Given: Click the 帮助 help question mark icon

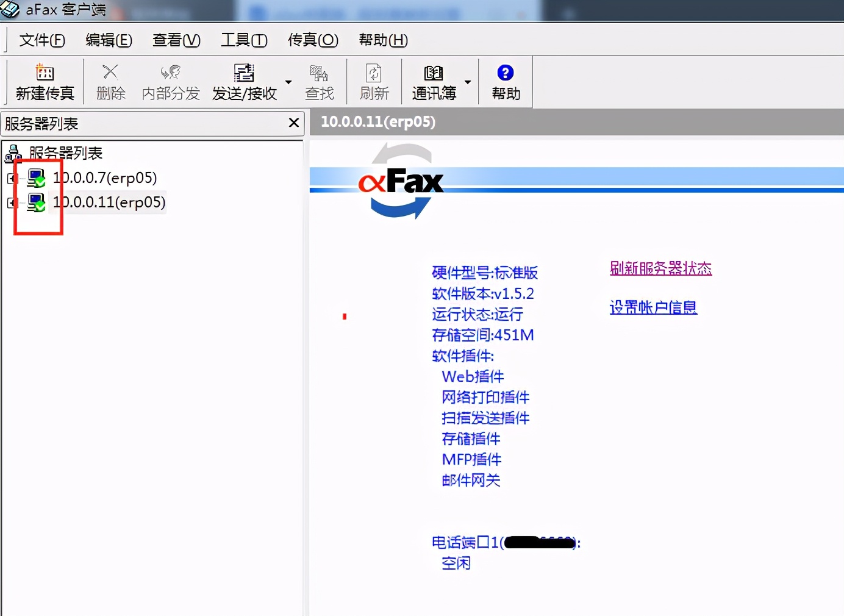Looking at the screenshot, I should [506, 73].
